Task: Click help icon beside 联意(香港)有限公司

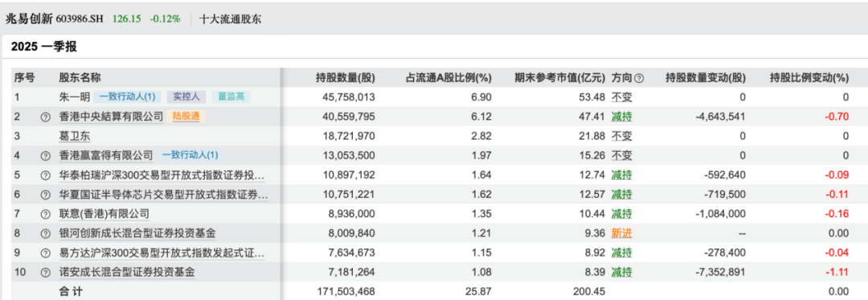Action: [x=45, y=214]
